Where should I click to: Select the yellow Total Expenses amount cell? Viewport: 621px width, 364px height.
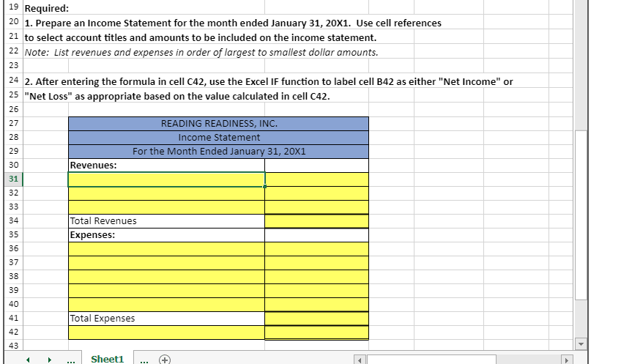[316, 319]
